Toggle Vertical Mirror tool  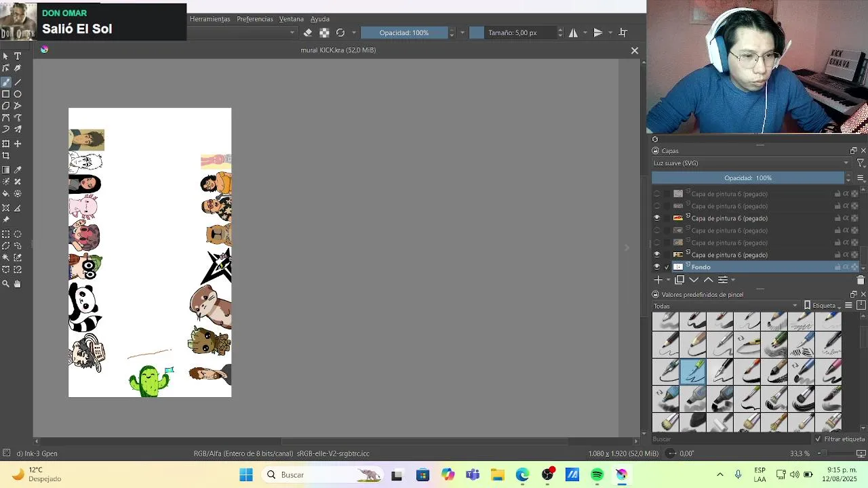pyautogui.click(x=598, y=33)
